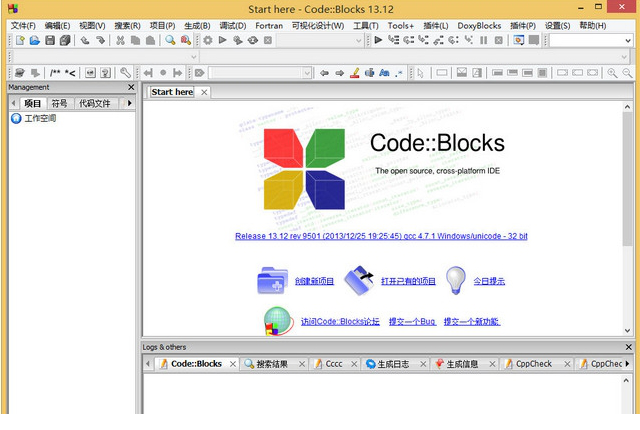Image resolution: width=640 pixels, height=430 pixels.
Task: Click the jump forward arrow icon
Action: pos(340,73)
